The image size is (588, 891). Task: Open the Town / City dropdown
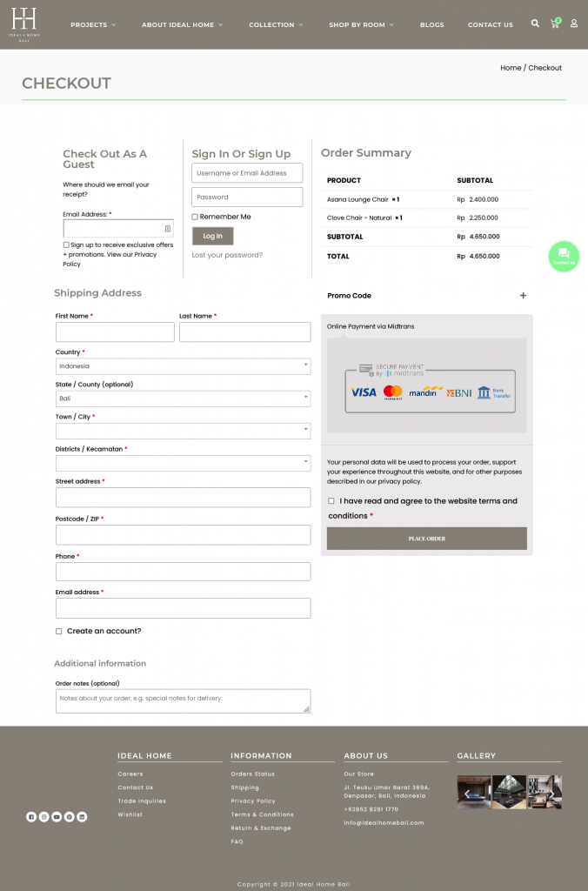(x=183, y=431)
